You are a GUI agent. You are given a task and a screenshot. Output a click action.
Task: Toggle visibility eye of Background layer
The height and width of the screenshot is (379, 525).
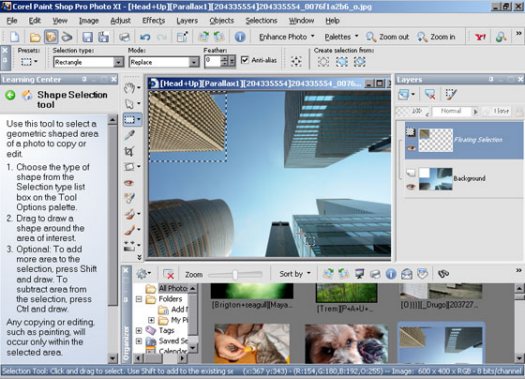click(x=411, y=187)
